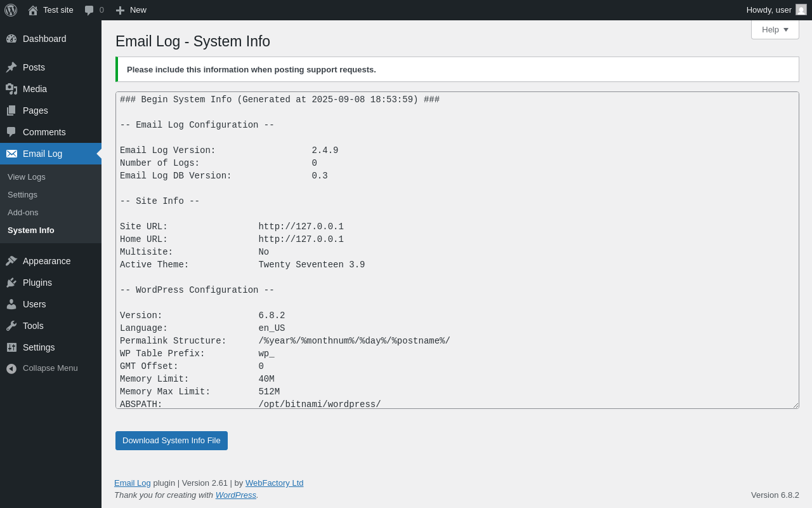Click the Language en_US line
The width and height of the screenshot is (812, 508).
point(202,328)
